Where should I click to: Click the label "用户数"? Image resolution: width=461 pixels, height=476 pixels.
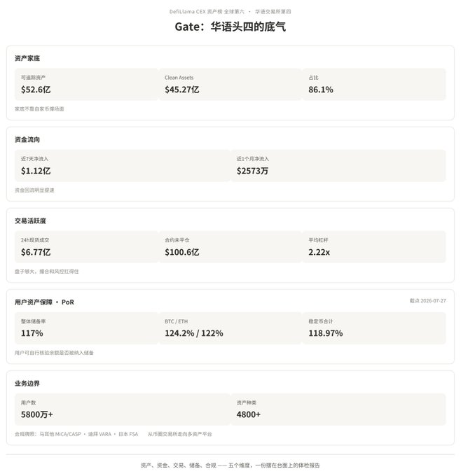tap(28, 402)
